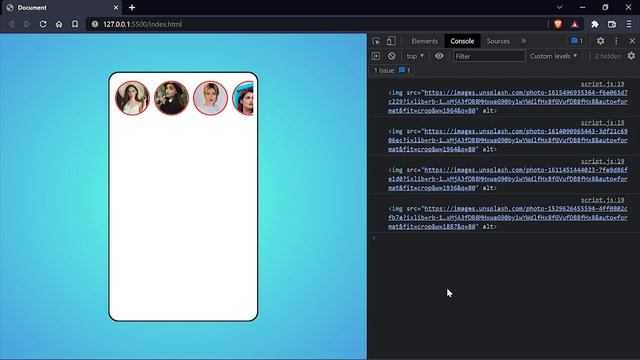Open the Brave wallet icon
The height and width of the screenshot is (360, 640).
[x=611, y=24]
